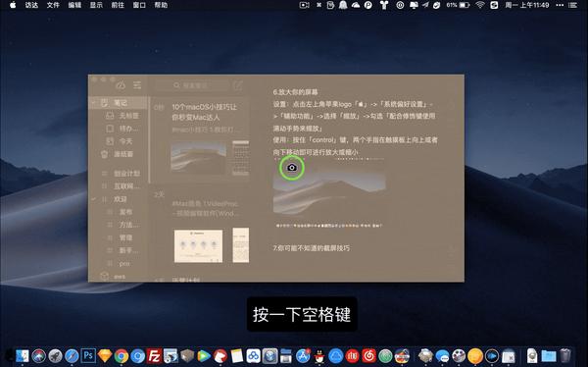Viewport: 588px width, 367px height.
Task: Click the clock 周一 上午11:49
Action: coord(527,5)
